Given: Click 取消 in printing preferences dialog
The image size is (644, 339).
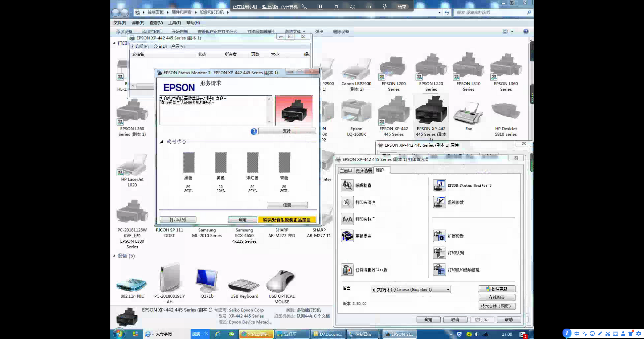Looking at the screenshot, I should (x=455, y=320).
